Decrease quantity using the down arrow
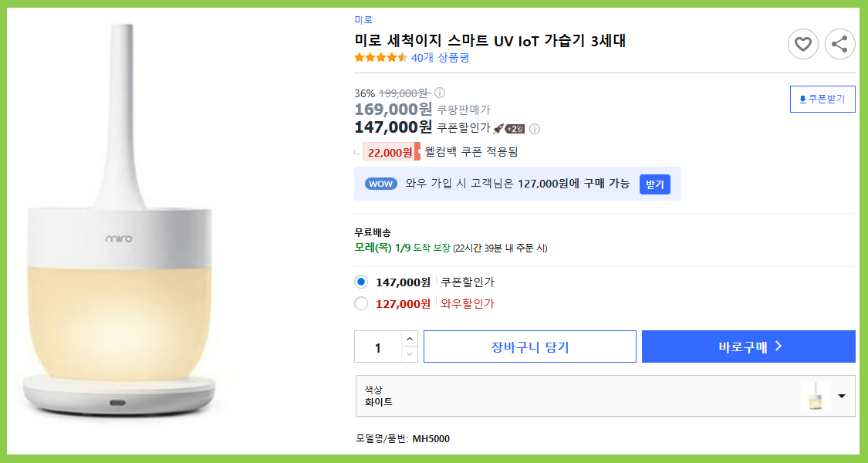868x463 pixels. click(410, 353)
